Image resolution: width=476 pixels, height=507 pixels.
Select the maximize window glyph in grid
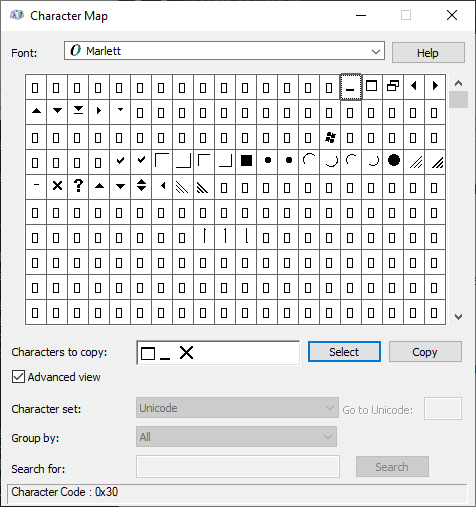(372, 87)
